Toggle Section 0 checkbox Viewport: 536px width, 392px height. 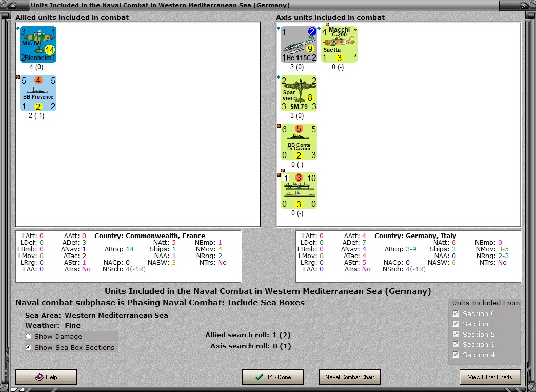tap(455, 313)
